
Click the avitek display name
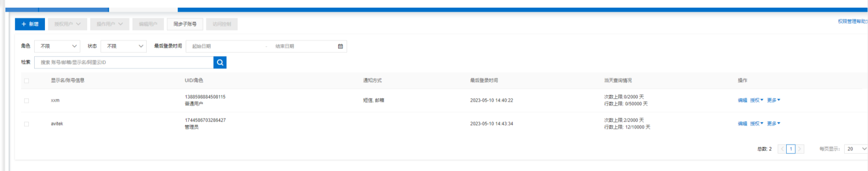(x=57, y=124)
